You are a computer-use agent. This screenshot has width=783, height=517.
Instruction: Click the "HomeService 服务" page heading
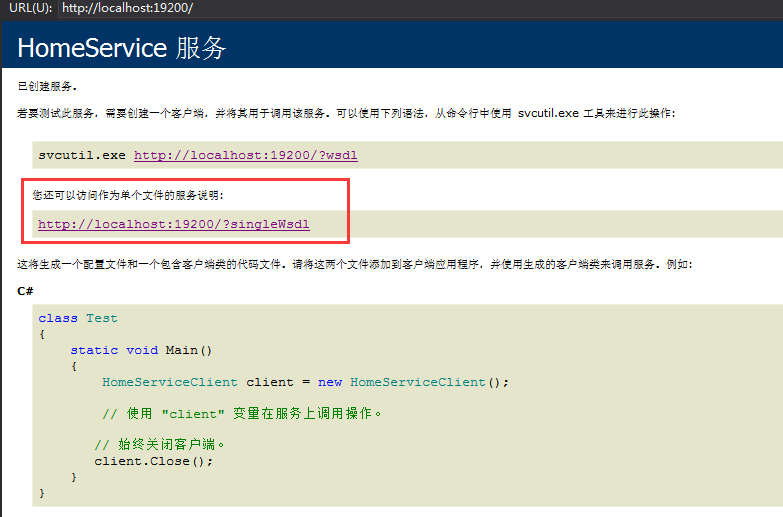coord(122,48)
